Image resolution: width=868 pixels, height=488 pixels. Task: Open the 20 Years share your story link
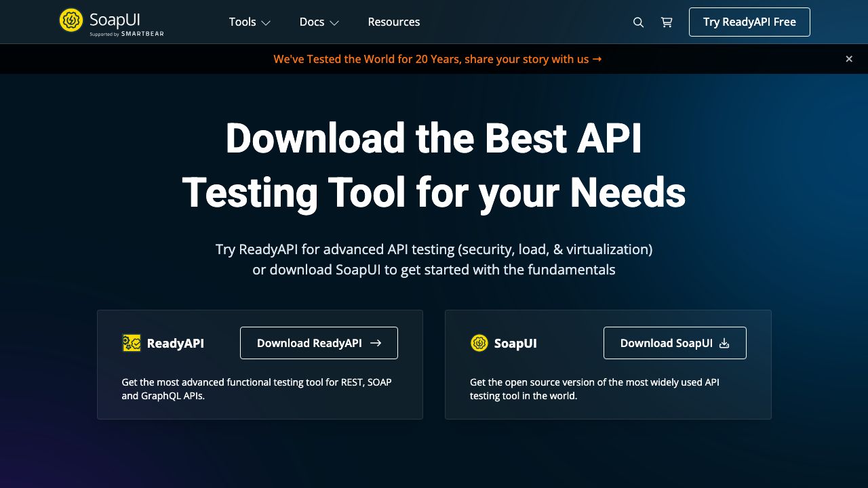(x=437, y=59)
